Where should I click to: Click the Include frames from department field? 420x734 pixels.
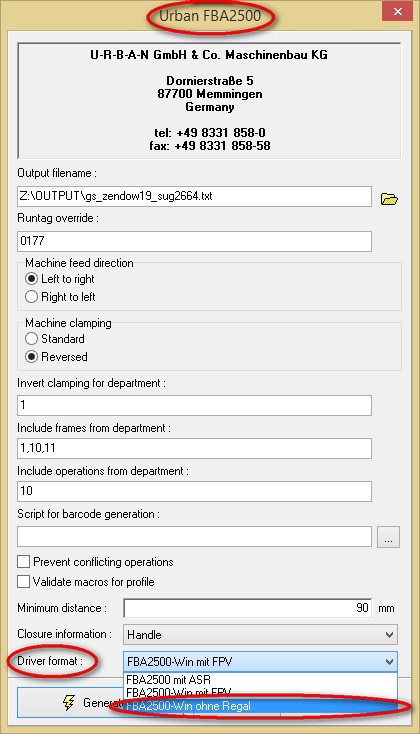[x=194, y=448]
